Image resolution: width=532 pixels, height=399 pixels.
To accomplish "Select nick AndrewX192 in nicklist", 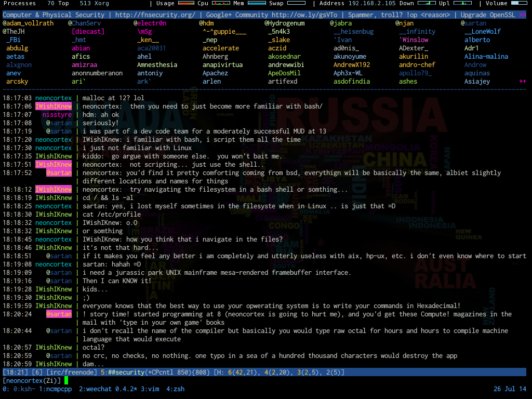I will point(352,65).
